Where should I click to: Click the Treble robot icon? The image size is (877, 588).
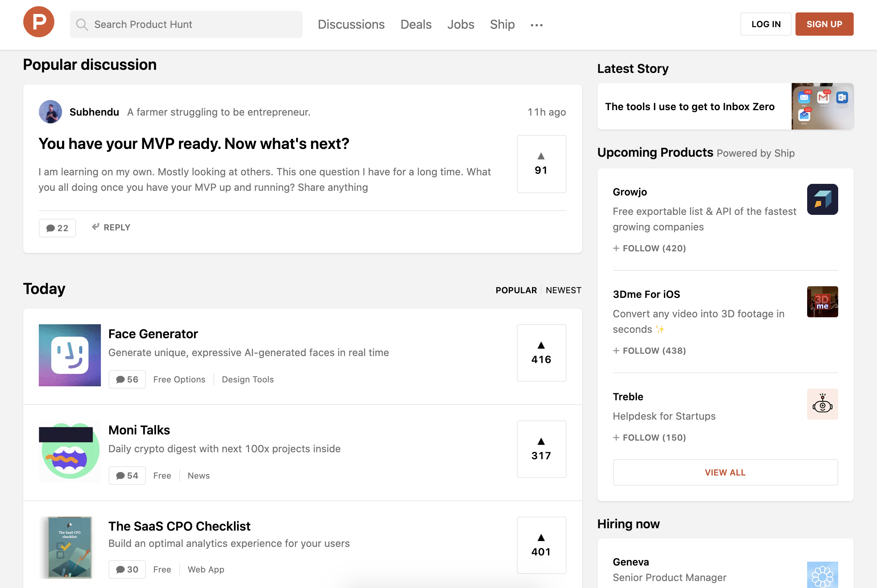(x=823, y=404)
